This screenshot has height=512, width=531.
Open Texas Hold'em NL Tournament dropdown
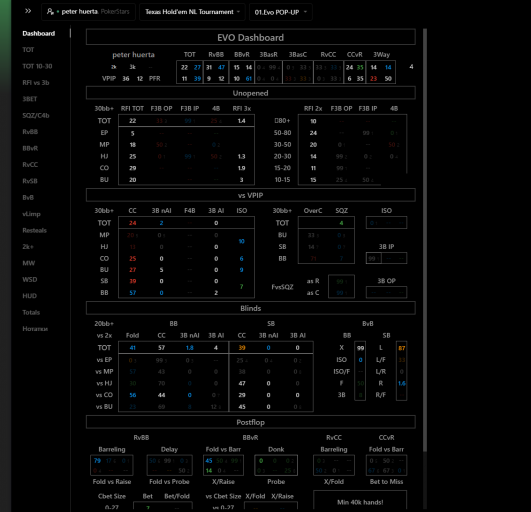192,12
